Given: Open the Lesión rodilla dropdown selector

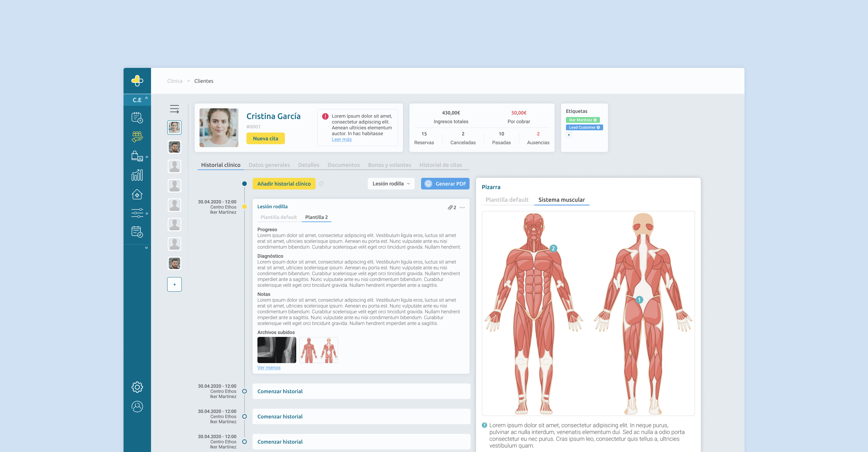Looking at the screenshot, I should (x=391, y=184).
